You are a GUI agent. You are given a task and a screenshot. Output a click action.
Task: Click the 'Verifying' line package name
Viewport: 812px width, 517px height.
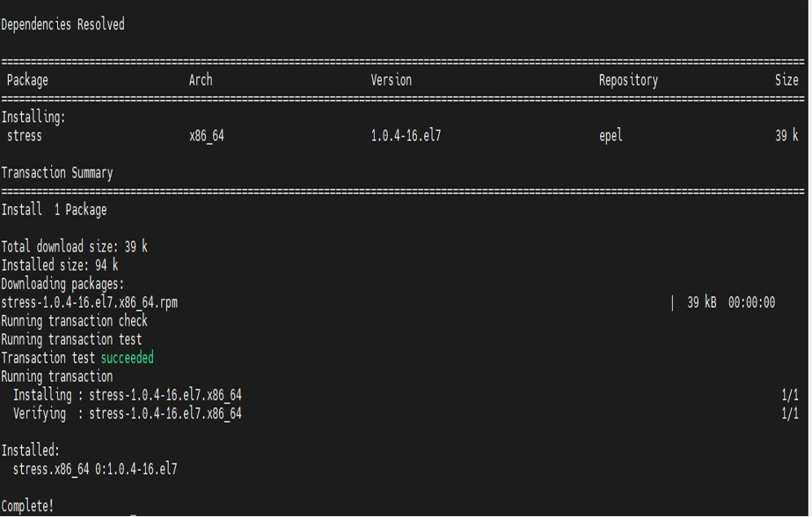(x=165, y=414)
